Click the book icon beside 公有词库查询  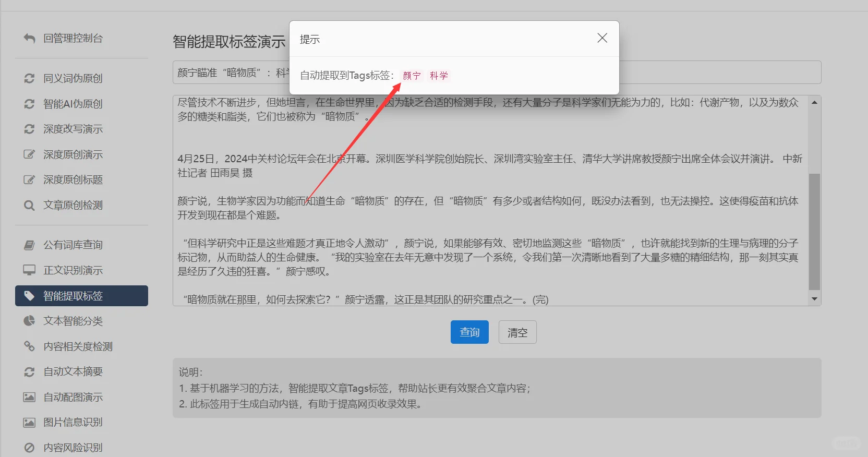tap(29, 245)
